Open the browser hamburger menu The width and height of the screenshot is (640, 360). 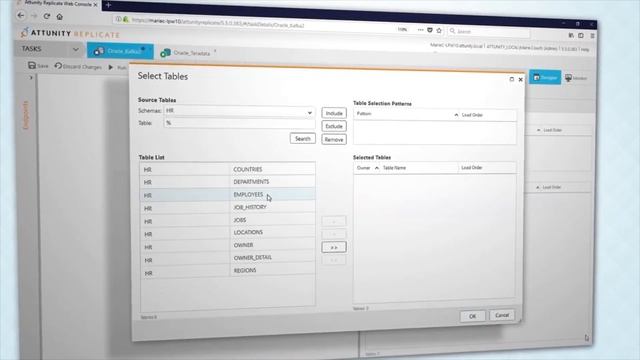click(x=592, y=36)
